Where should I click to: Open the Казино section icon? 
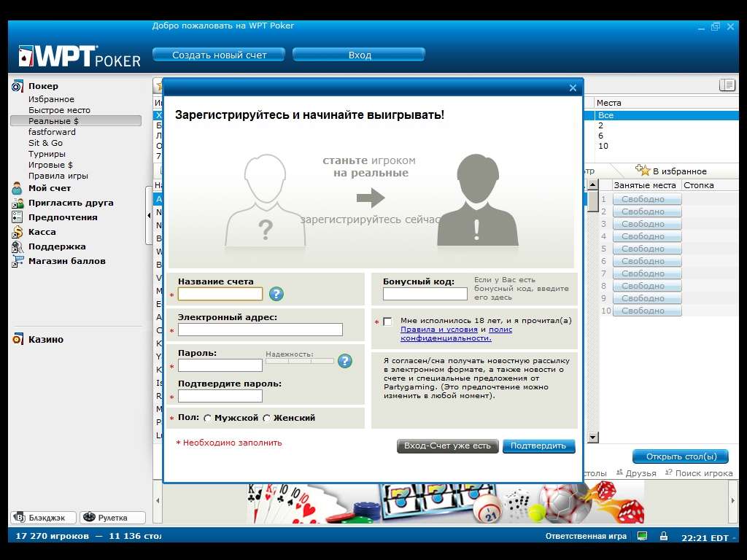[x=18, y=339]
